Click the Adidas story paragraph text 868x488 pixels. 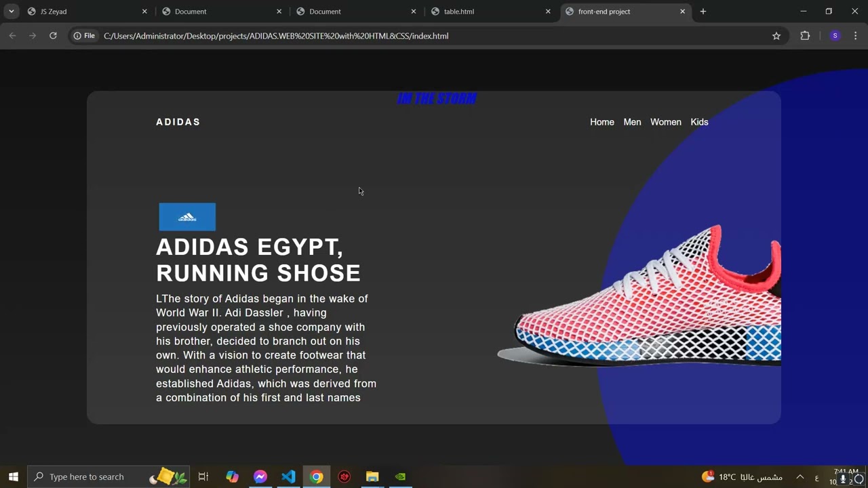266,348
